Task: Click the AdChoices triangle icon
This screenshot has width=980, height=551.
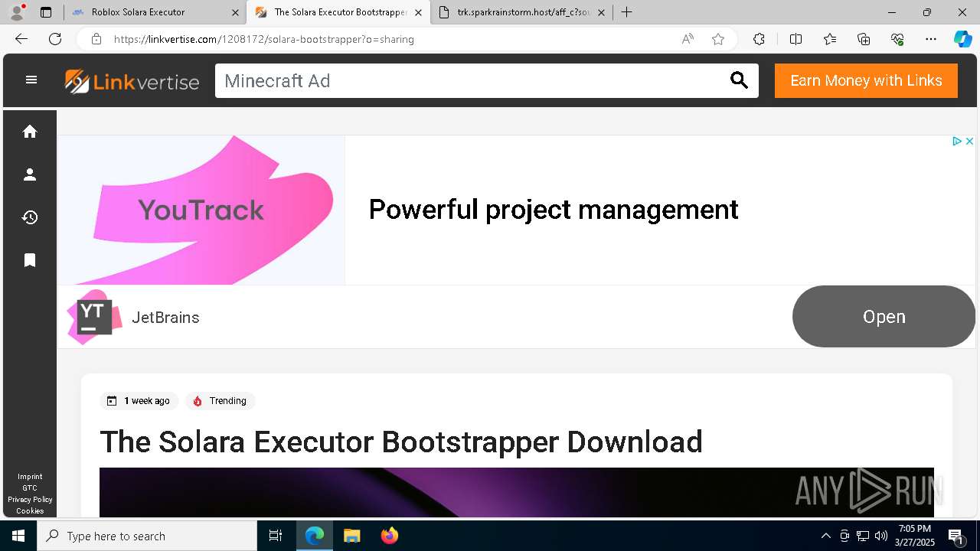Action: tap(956, 141)
